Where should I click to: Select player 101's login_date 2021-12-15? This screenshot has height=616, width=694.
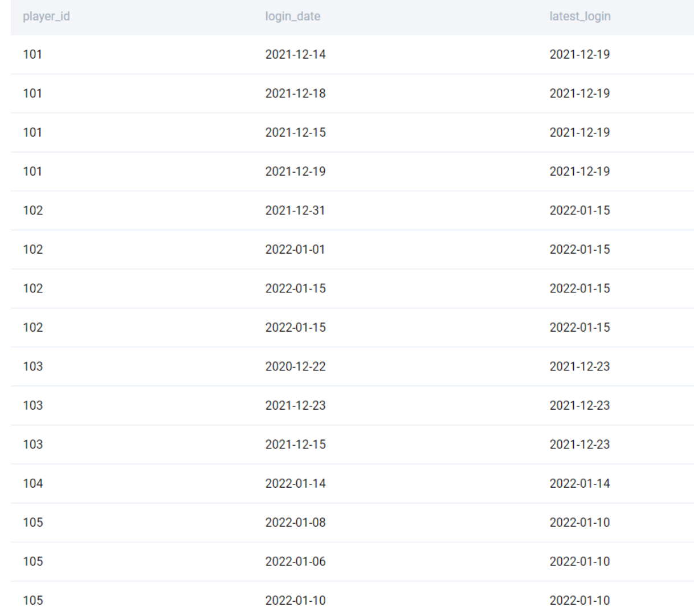296,132
